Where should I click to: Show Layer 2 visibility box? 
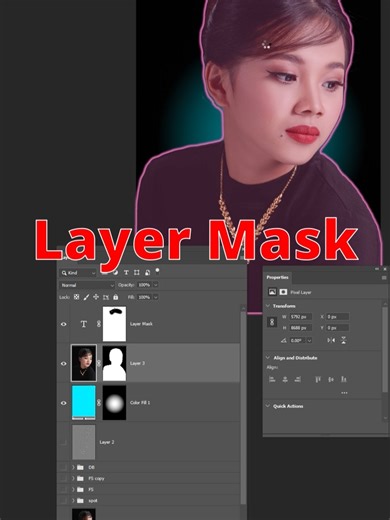coord(64,442)
